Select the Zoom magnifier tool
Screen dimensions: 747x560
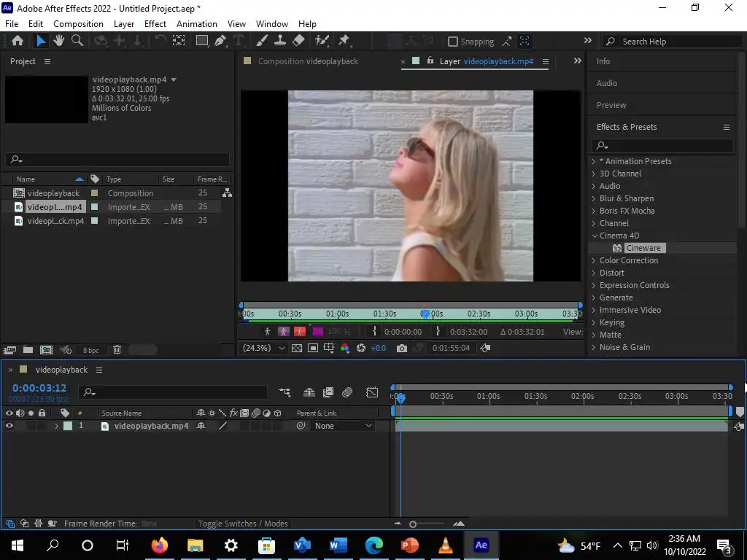(x=77, y=41)
